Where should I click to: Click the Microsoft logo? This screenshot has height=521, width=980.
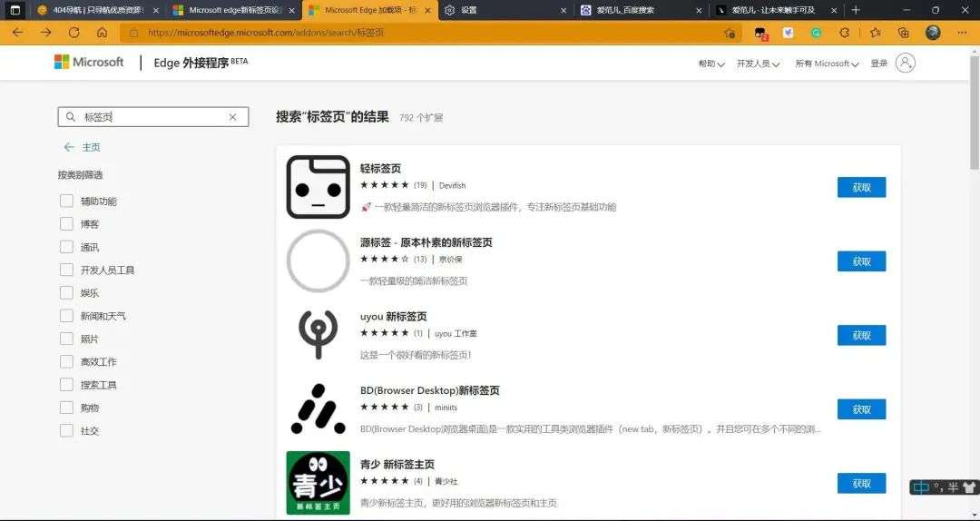(89, 62)
